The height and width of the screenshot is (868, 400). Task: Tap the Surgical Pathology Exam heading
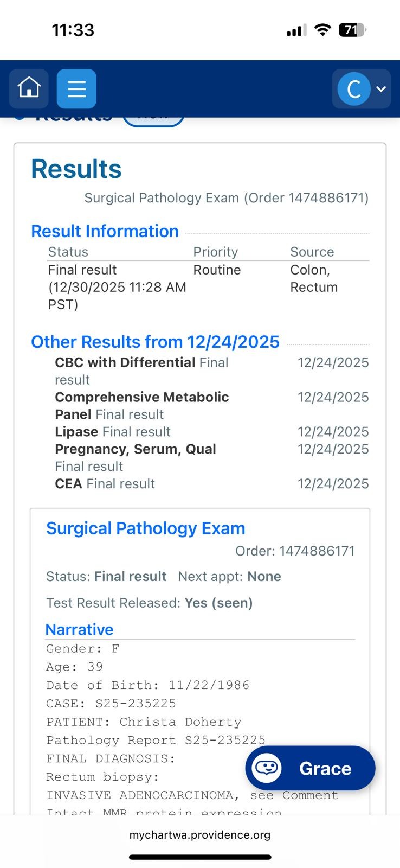click(145, 528)
